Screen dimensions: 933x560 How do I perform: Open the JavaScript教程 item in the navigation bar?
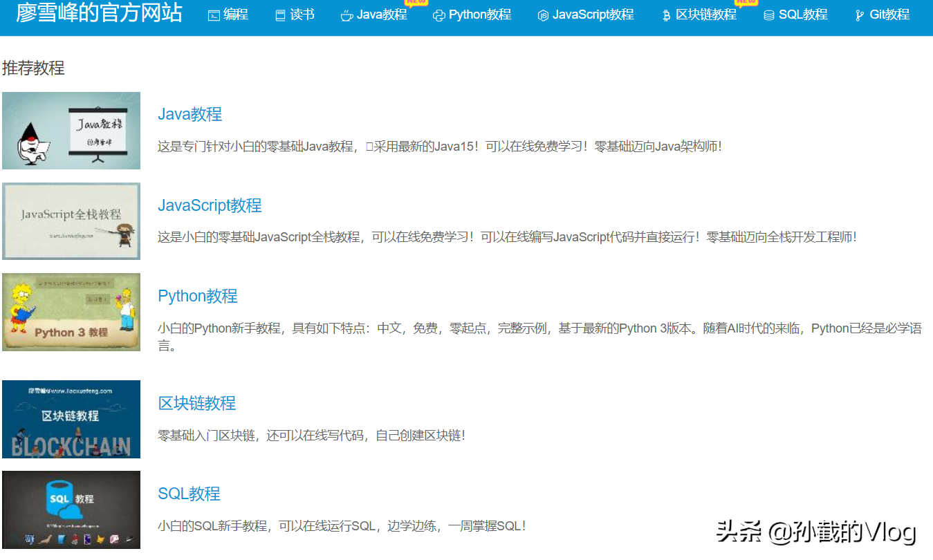[593, 15]
